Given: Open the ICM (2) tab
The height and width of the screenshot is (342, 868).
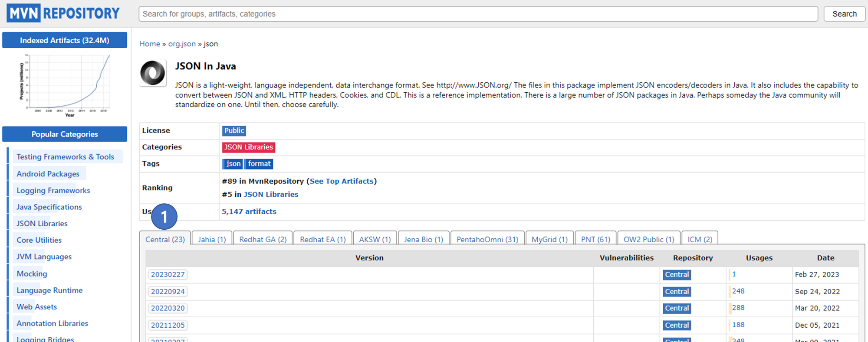Looking at the screenshot, I should [x=700, y=239].
